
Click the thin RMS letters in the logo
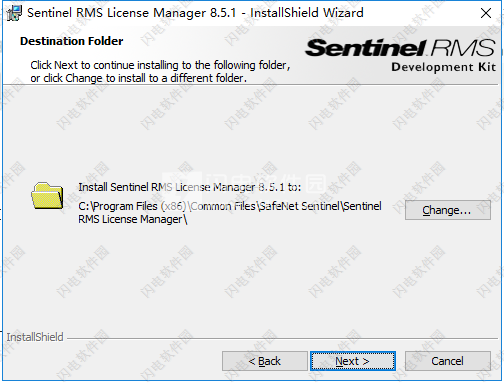pos(463,48)
